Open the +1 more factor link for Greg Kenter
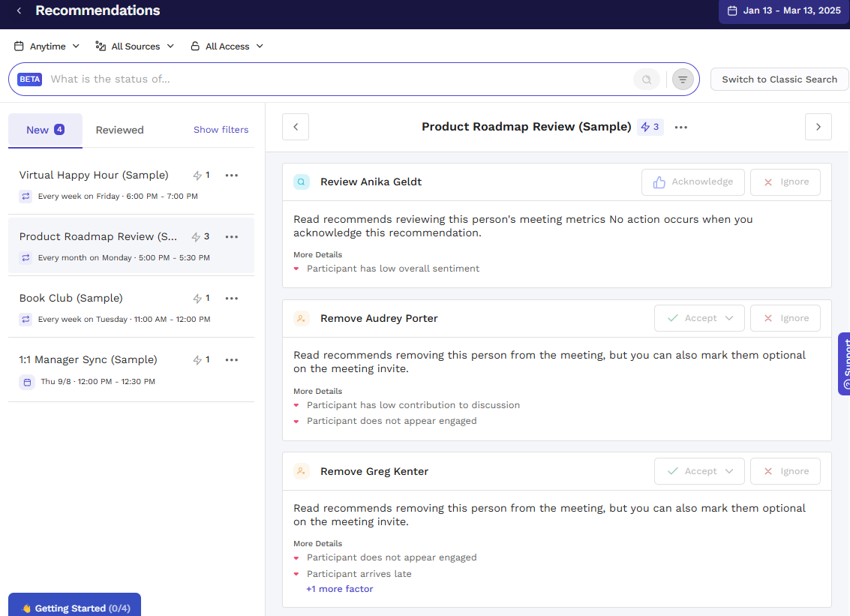850x616 pixels. tap(339, 588)
